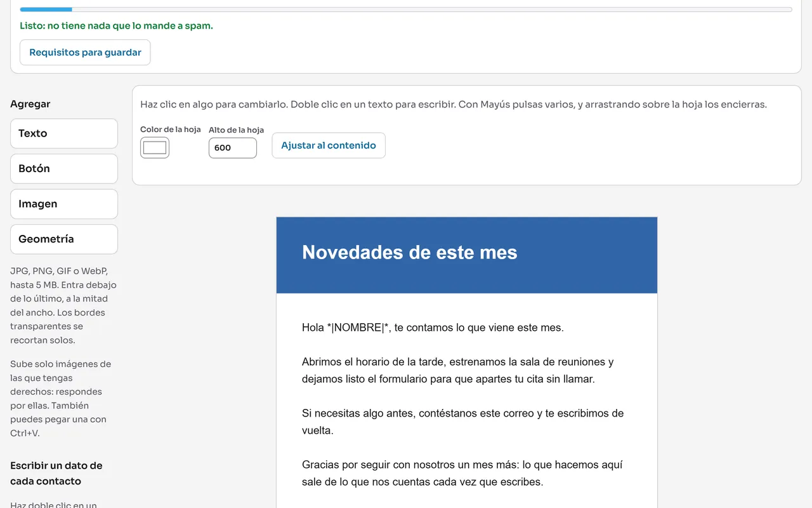Viewport: 812px width, 508px height.
Task: Click Ajustar al contenido button
Action: point(329,145)
